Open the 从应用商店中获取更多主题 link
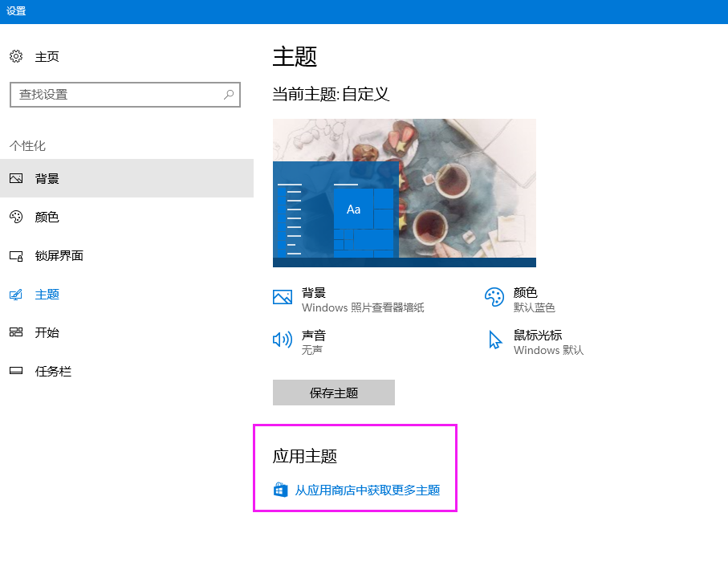This screenshot has height=586, width=728. click(367, 490)
